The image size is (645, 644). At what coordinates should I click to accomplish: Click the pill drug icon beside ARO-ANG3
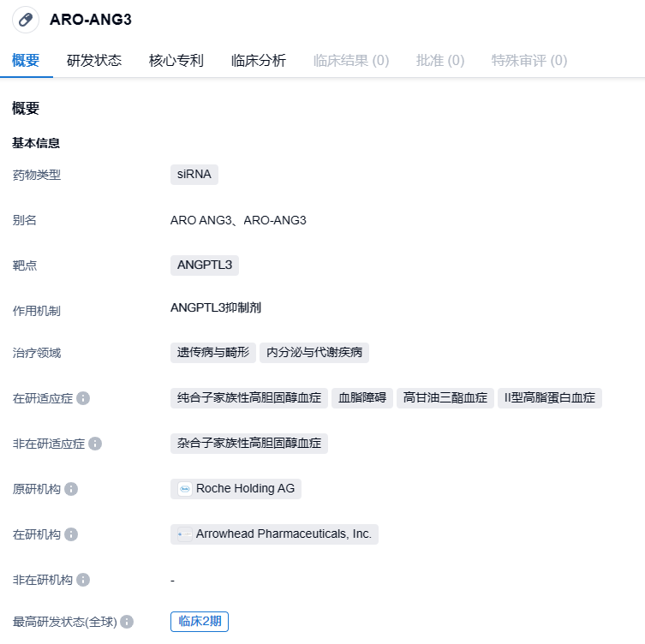coord(25,20)
